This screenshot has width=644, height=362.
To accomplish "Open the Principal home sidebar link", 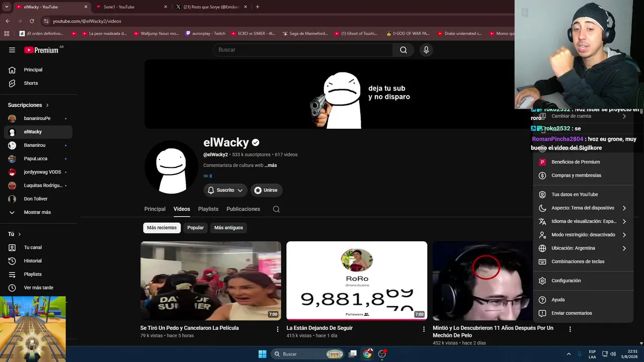I will (38, 70).
